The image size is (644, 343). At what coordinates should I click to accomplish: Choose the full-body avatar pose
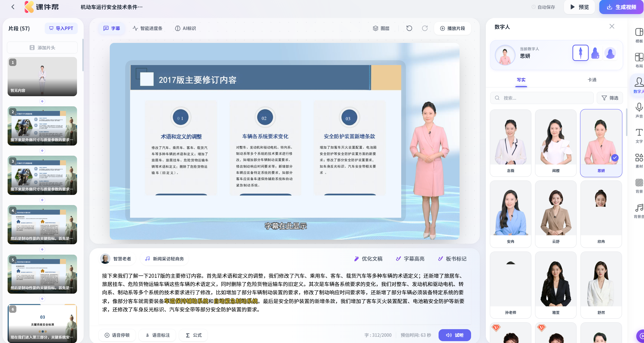tap(580, 53)
